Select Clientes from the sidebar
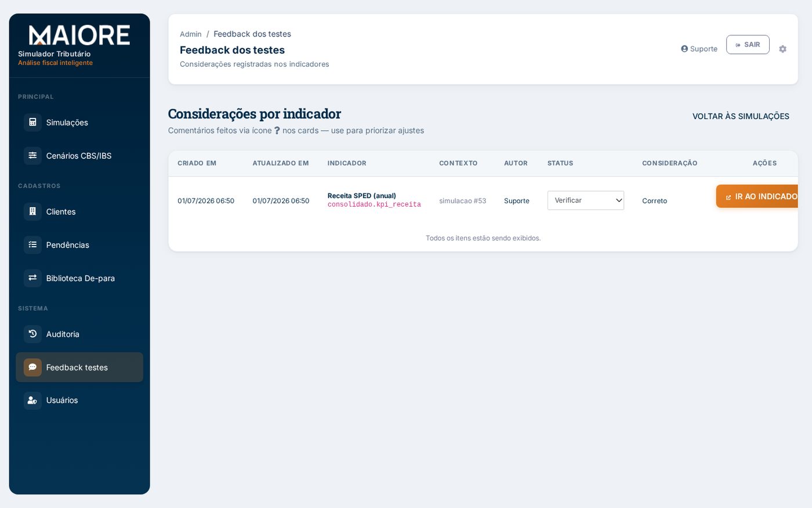The image size is (812, 508). (x=79, y=211)
